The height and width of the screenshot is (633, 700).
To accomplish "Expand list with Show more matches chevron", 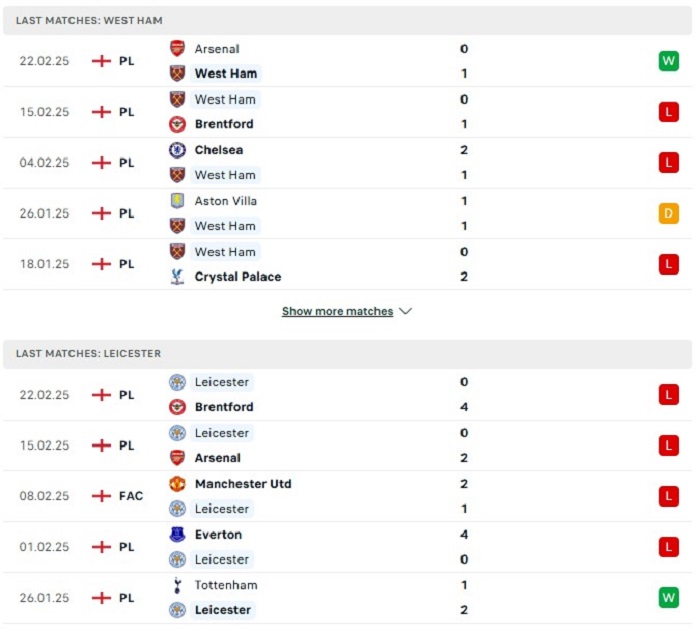I will tap(405, 311).
